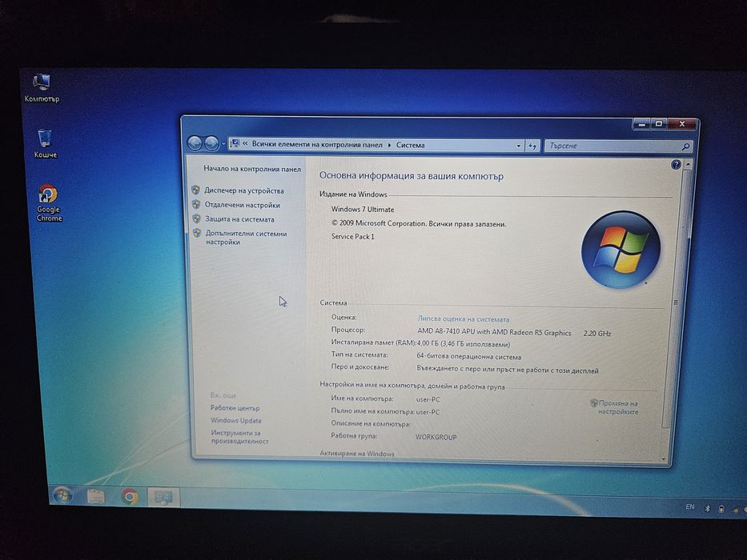Viewport: 747px width, 560px height.
Task: Click the scrollbar up arrow in System window
Action: click(687, 164)
